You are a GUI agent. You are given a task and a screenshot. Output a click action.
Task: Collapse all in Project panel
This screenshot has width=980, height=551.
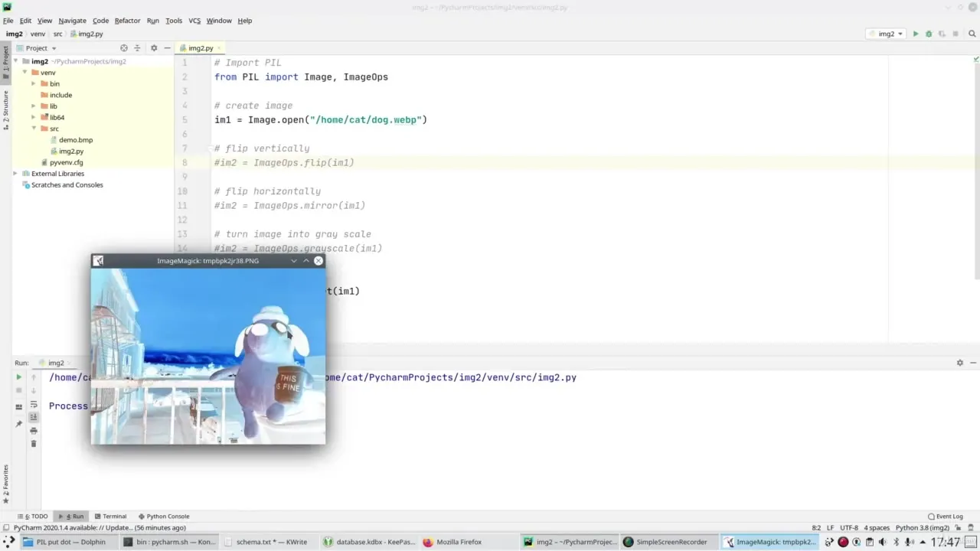(x=138, y=48)
